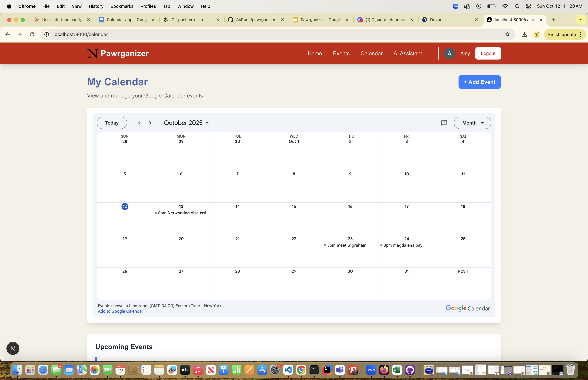
Task: Open Visual Studio Code from dock
Action: point(288,370)
